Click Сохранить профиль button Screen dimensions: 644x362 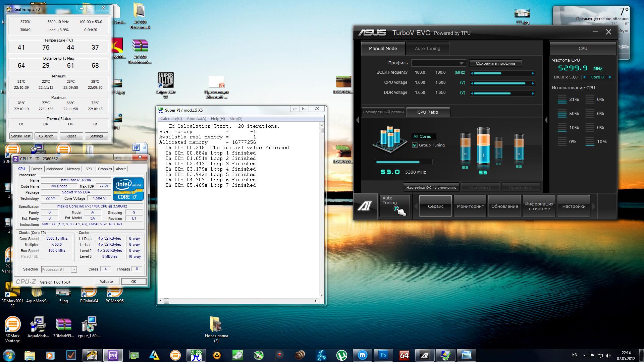495,63
